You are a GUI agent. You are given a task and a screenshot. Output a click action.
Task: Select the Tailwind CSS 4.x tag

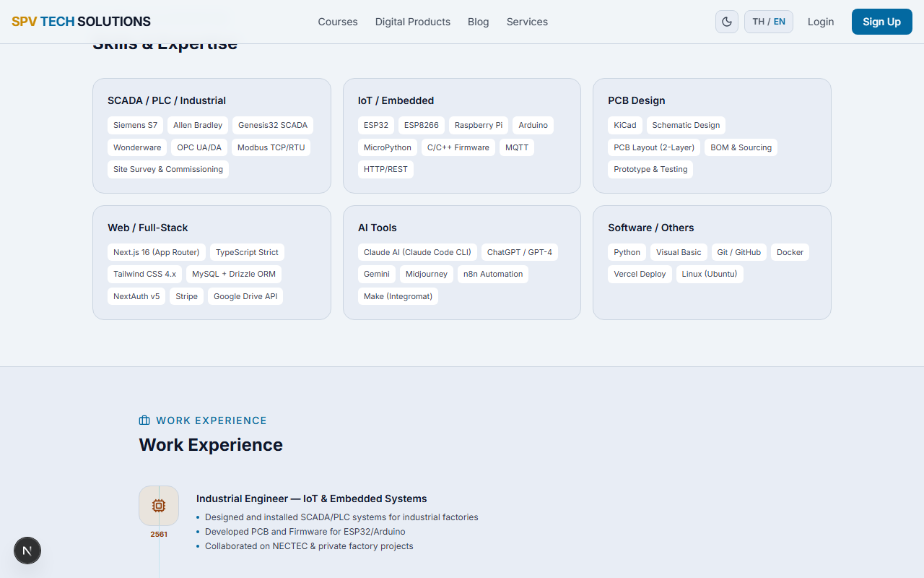point(144,274)
